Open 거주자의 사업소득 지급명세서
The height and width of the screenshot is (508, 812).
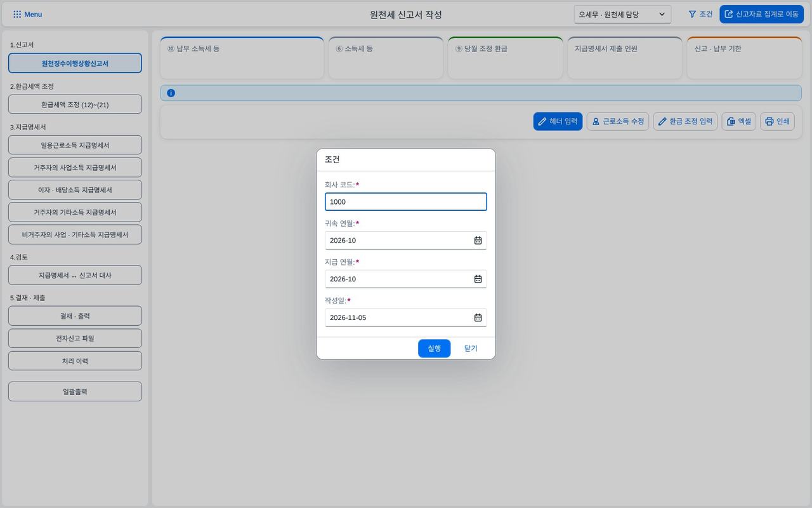pos(75,168)
